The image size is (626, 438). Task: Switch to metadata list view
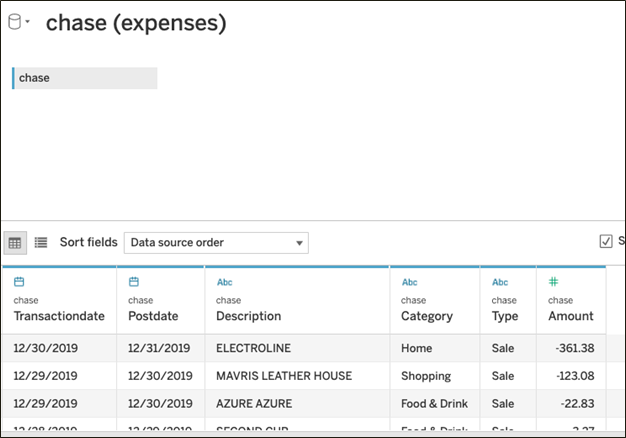coord(41,242)
